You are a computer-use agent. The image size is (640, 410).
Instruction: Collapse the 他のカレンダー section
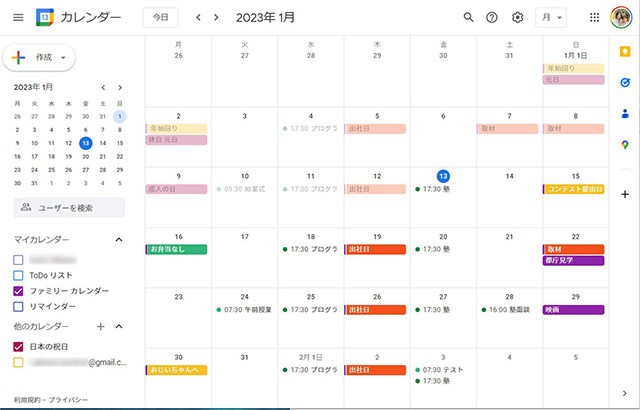click(x=118, y=326)
